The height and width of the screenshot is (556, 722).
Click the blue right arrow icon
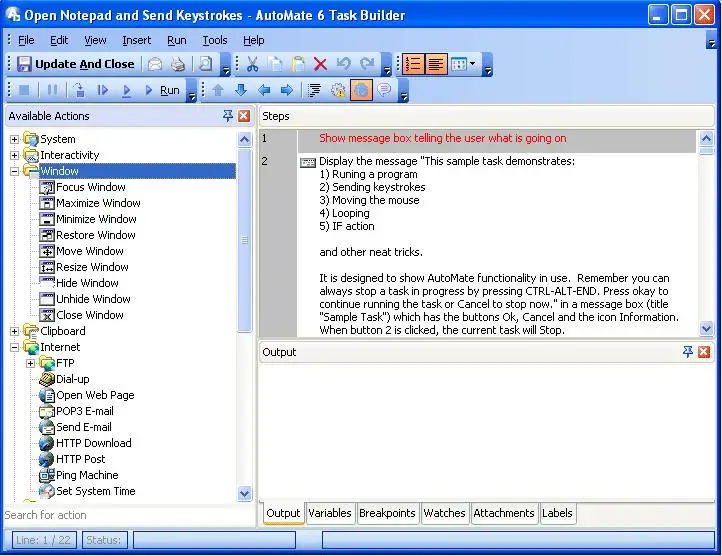click(x=287, y=90)
